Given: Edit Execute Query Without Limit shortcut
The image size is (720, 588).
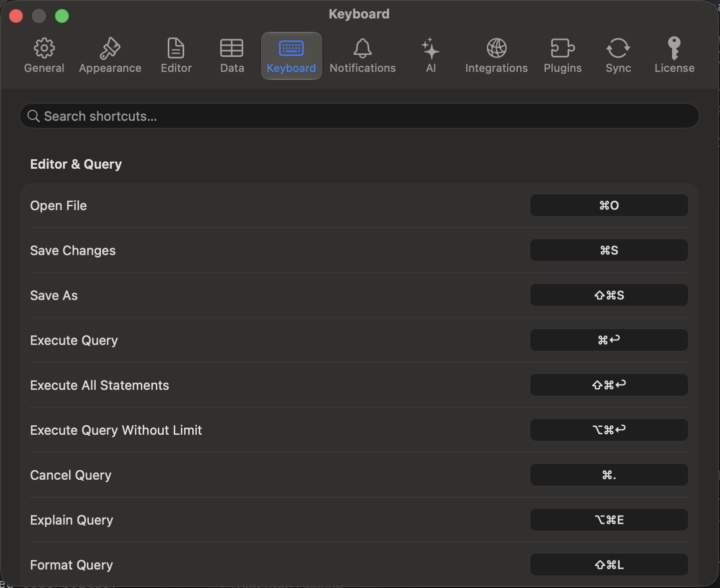Looking at the screenshot, I should pyautogui.click(x=609, y=430).
